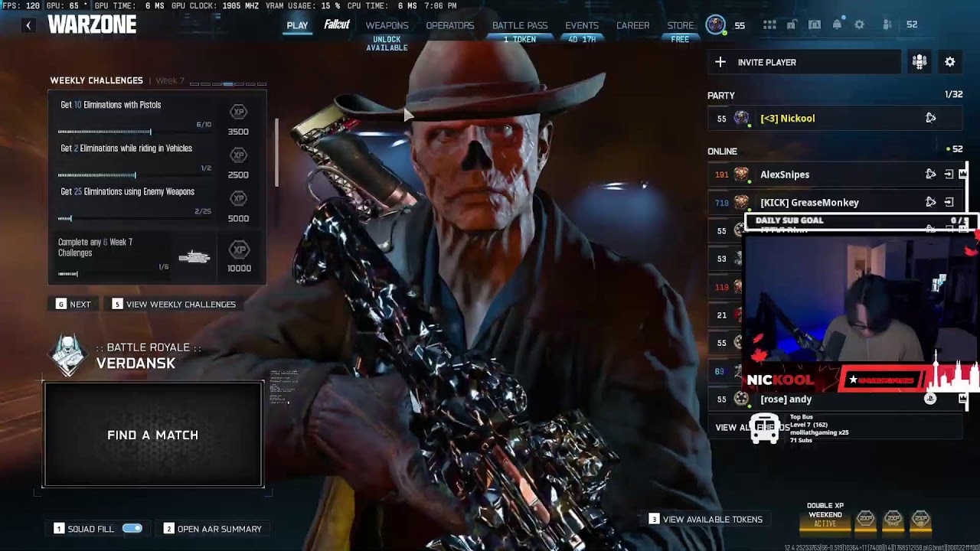Viewport: 980px width, 551px height.
Task: Open the player profile avatar in top bar
Action: click(x=716, y=24)
